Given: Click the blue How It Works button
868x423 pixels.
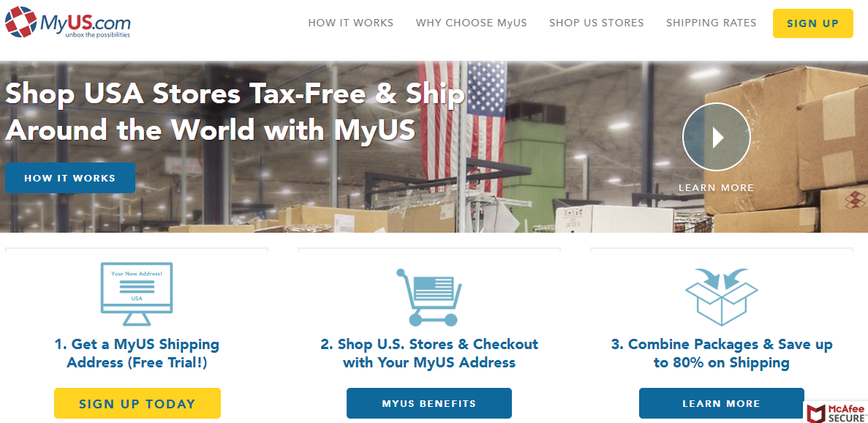Looking at the screenshot, I should click(70, 178).
